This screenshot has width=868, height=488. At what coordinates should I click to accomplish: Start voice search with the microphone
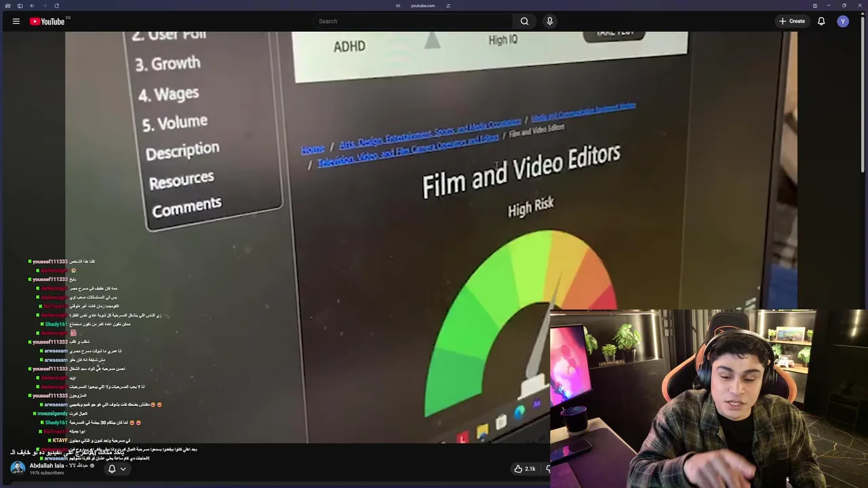(x=550, y=21)
